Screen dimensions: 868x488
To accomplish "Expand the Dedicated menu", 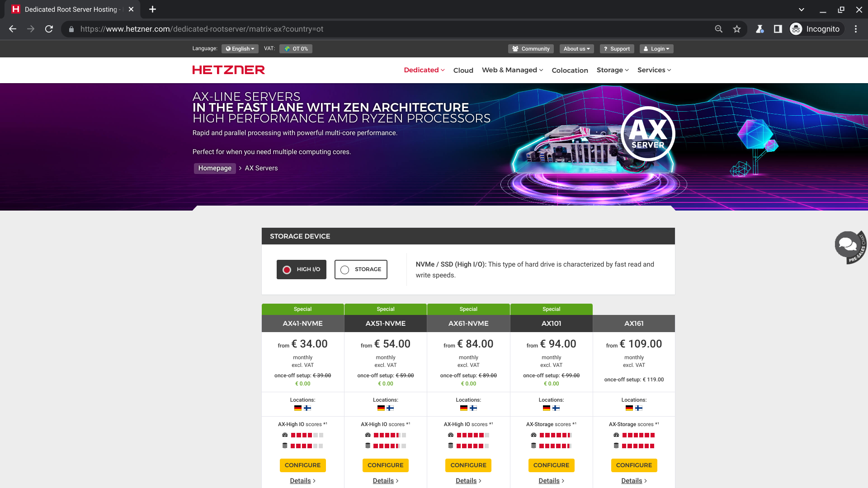I will point(424,70).
